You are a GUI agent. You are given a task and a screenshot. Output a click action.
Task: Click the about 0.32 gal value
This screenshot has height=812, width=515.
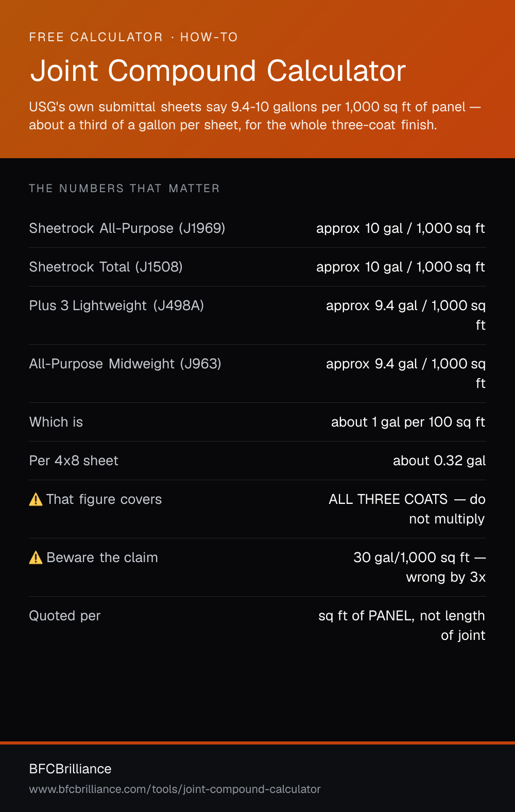pyautogui.click(x=439, y=461)
